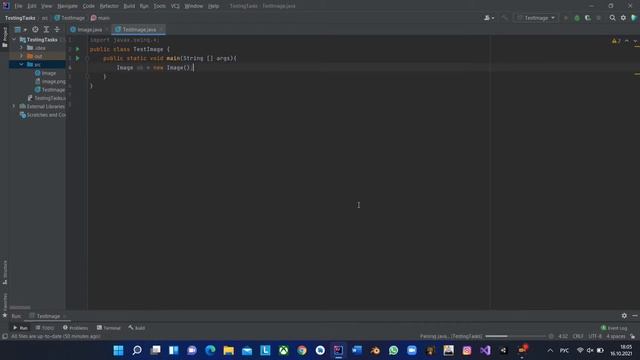Open Event Log button
The image size is (640, 360).
pyautogui.click(x=614, y=328)
